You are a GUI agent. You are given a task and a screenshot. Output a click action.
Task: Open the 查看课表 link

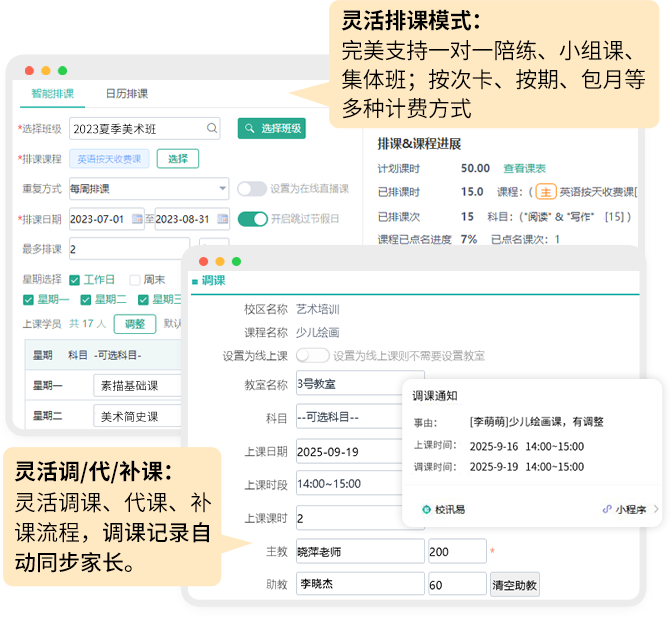[524, 168]
